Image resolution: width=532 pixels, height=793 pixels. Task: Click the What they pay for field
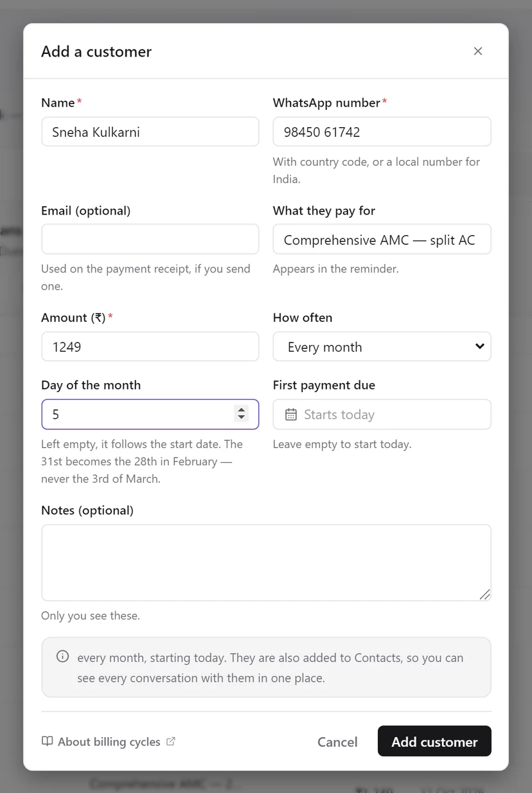point(382,239)
